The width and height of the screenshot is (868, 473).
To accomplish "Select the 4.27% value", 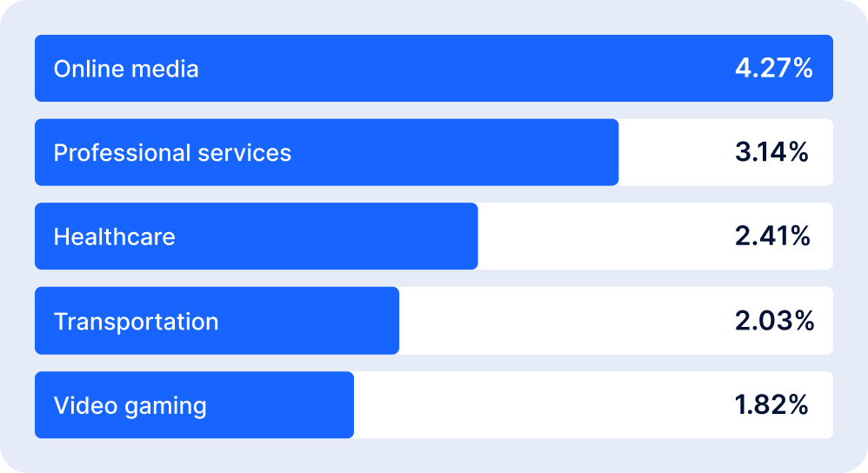I will 773,69.
